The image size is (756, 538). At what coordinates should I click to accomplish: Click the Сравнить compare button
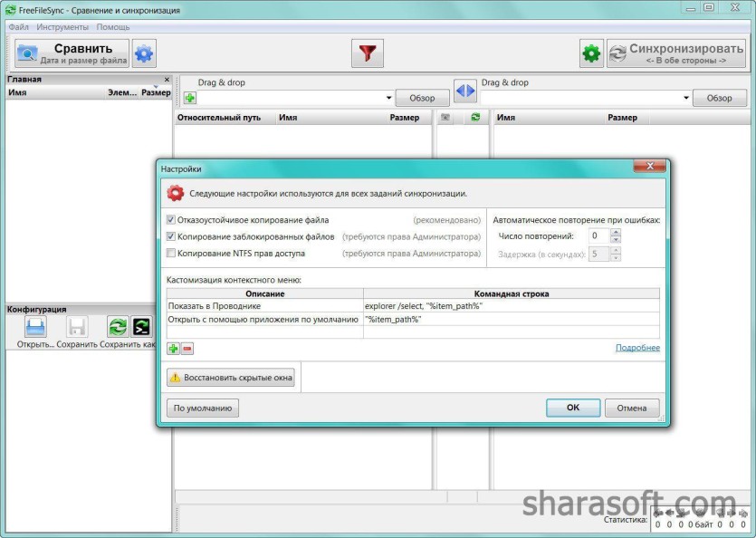(72, 53)
